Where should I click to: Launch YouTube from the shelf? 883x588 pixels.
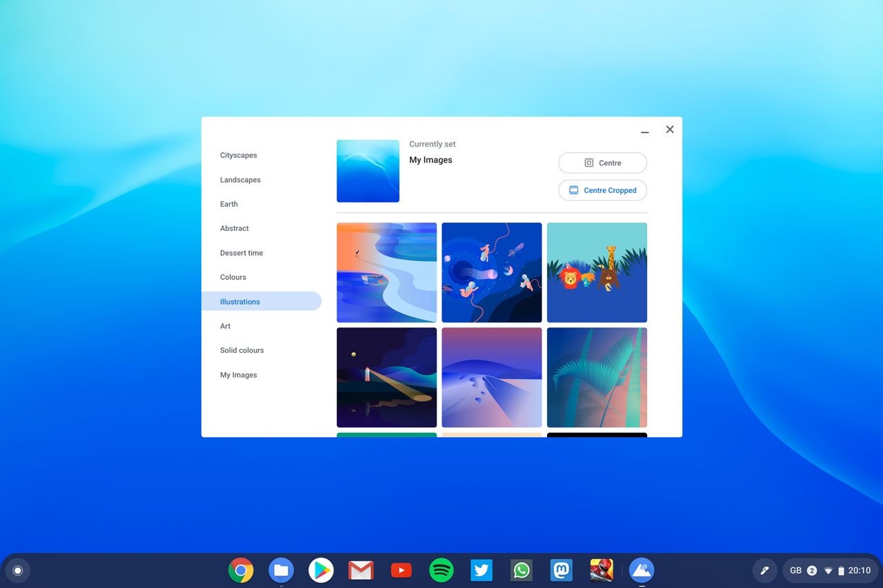coord(401,570)
